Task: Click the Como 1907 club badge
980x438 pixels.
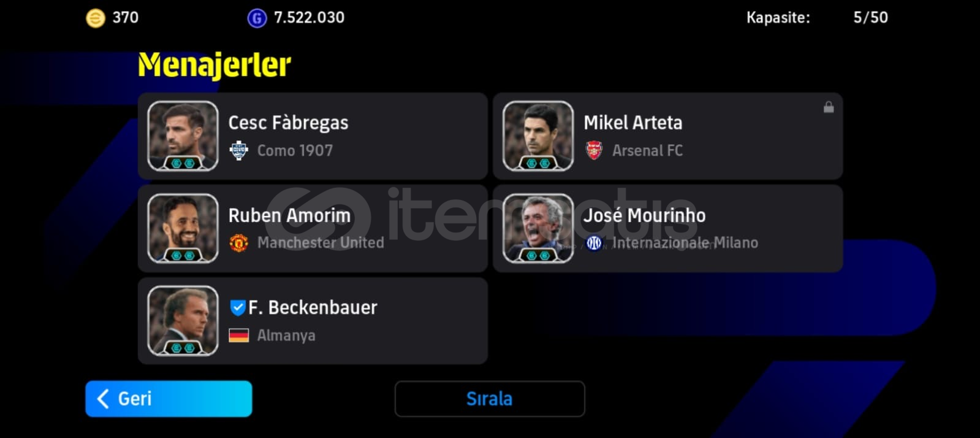Action: pyautogui.click(x=238, y=150)
